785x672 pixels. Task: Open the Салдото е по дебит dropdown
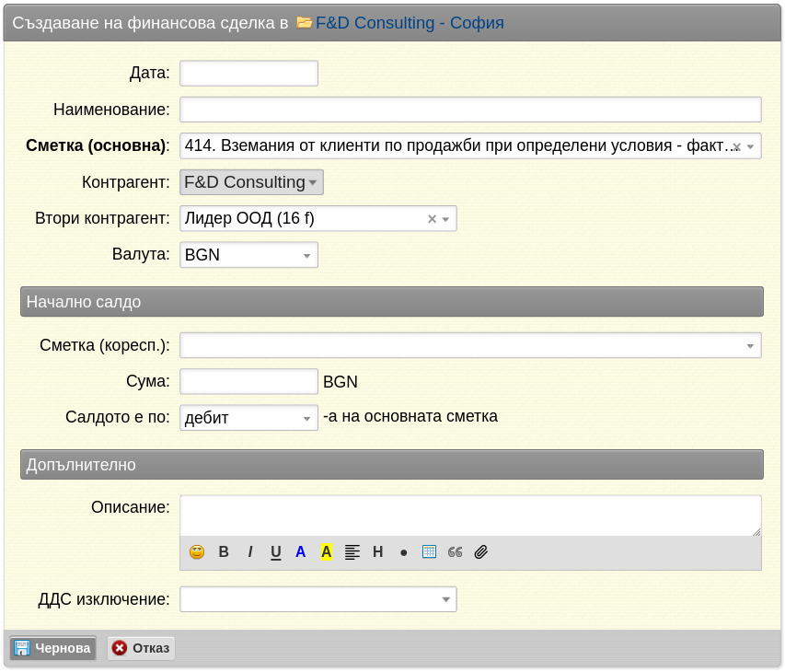[x=248, y=418]
